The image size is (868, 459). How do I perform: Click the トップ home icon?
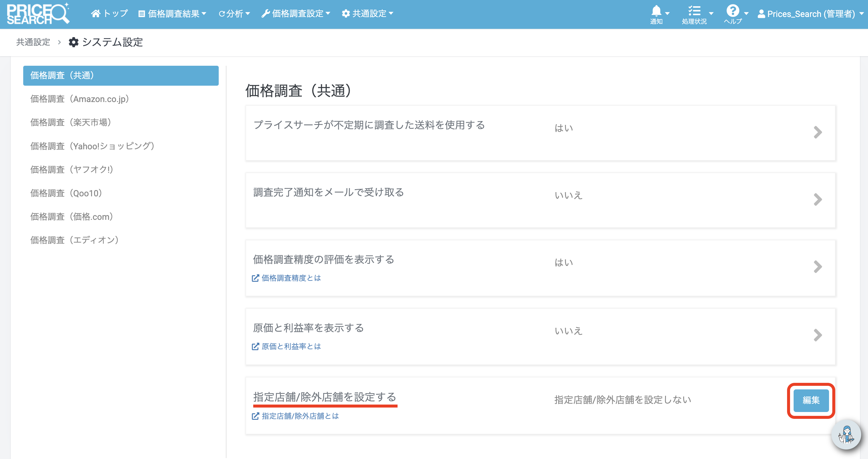96,13
